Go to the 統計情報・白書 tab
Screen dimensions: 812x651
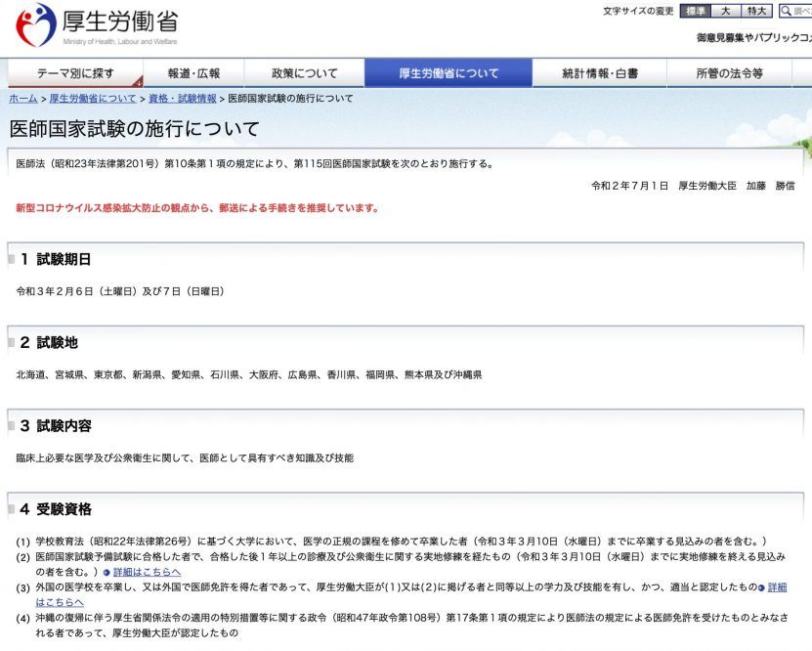click(600, 73)
